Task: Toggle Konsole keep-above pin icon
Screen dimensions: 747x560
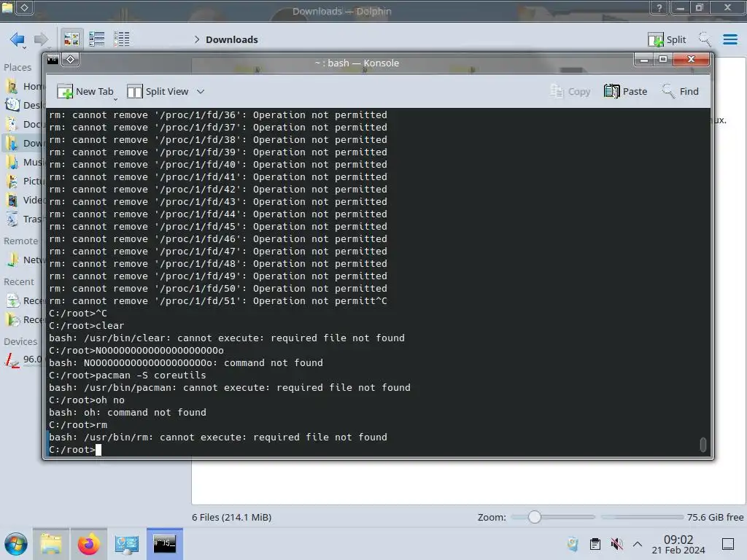Action: coord(71,60)
